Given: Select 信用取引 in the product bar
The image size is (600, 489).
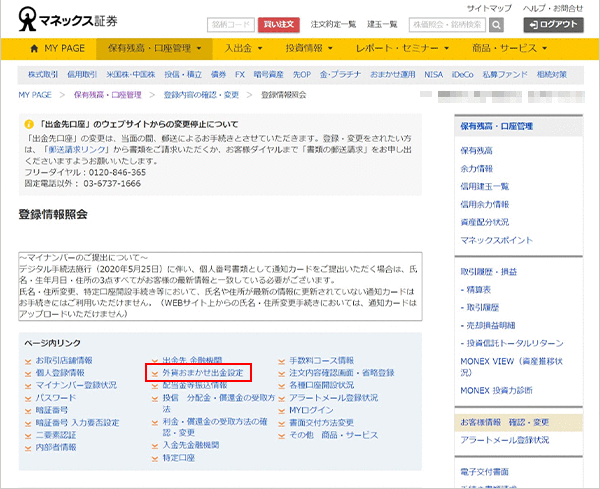Looking at the screenshot, I should 82,75.
